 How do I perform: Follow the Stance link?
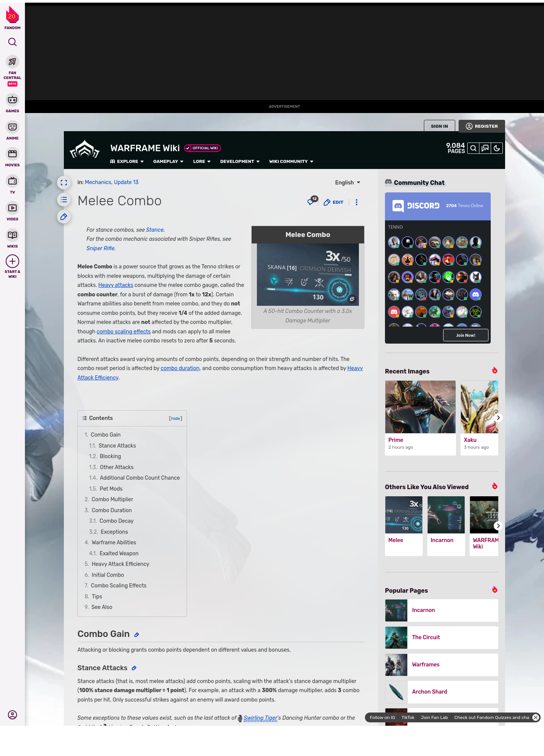click(155, 230)
